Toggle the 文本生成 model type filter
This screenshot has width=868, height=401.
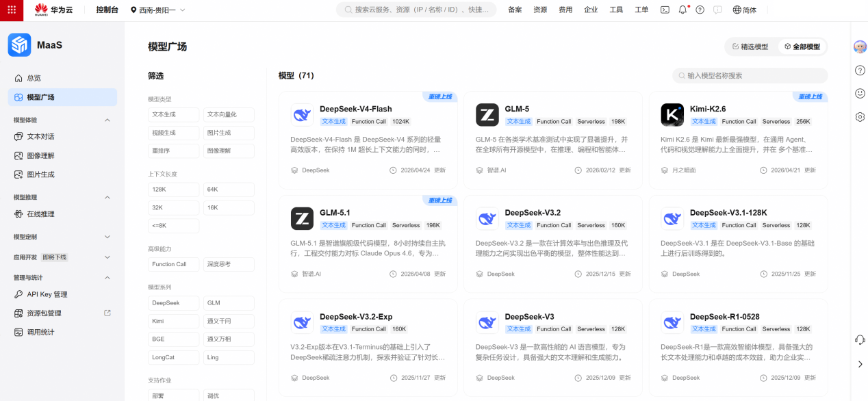coord(173,115)
